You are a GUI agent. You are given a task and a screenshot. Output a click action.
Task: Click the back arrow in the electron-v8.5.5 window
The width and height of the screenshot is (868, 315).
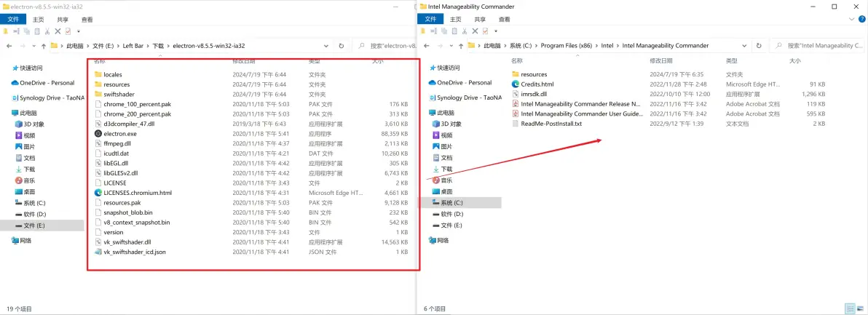(x=9, y=45)
